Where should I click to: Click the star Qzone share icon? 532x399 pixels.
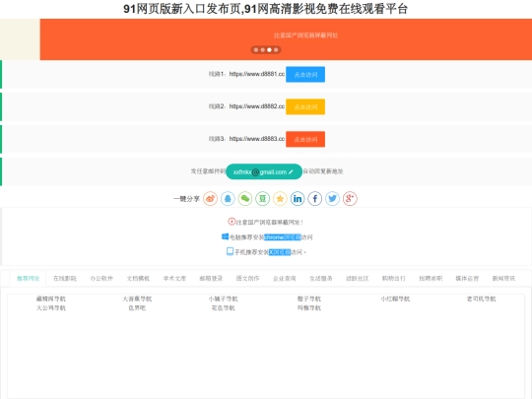click(280, 198)
